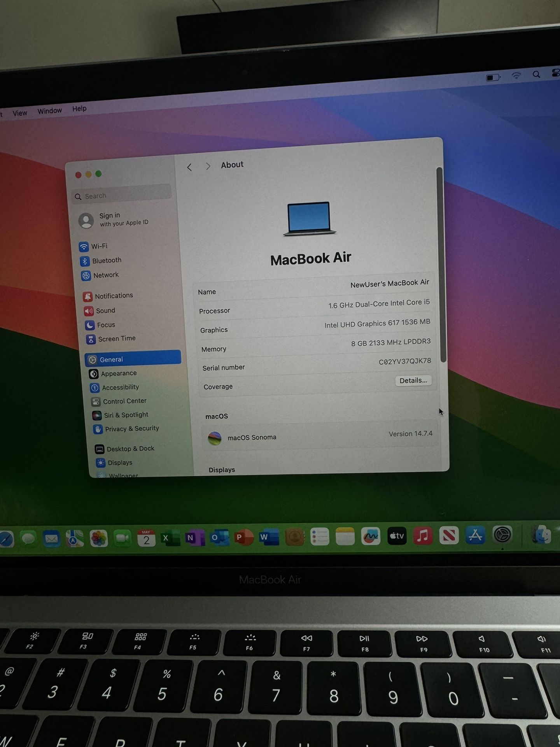Select Focus in the sidebar
Screen dimensions: 560x747
pos(100,325)
